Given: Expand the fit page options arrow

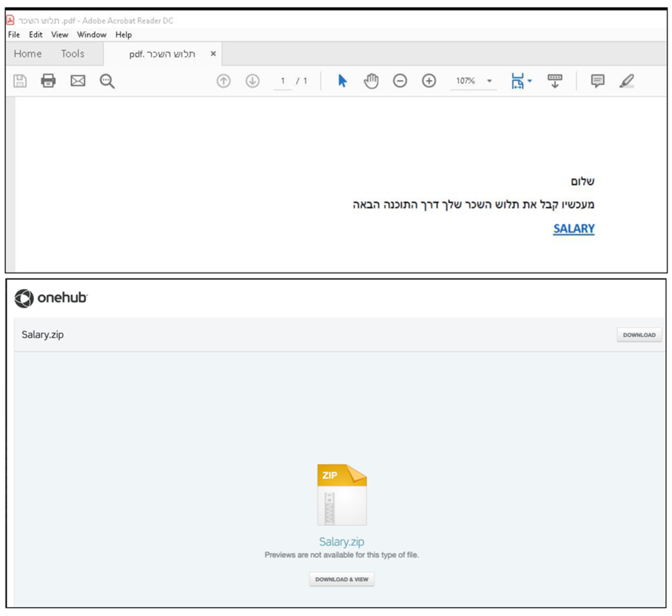Looking at the screenshot, I should coord(530,81).
